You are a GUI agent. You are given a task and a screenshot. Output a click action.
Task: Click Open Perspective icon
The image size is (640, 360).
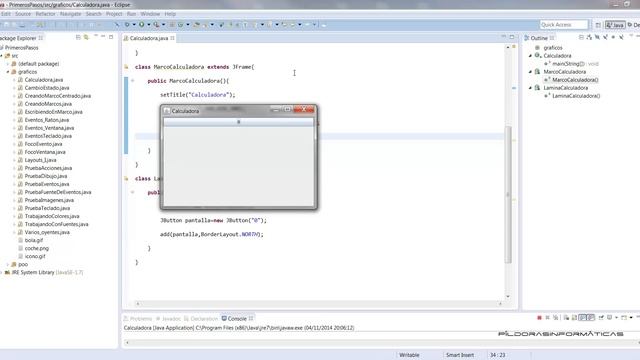[598, 25]
